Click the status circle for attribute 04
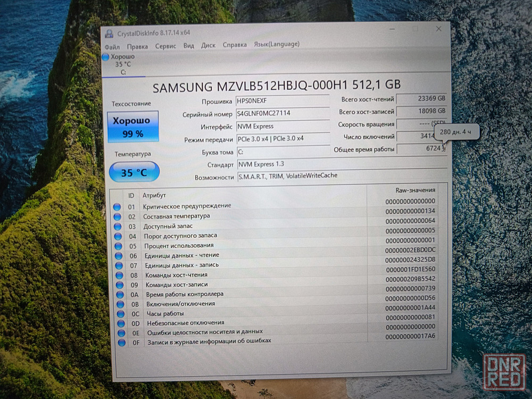Image resolution: width=532 pixels, height=399 pixels. [x=118, y=236]
